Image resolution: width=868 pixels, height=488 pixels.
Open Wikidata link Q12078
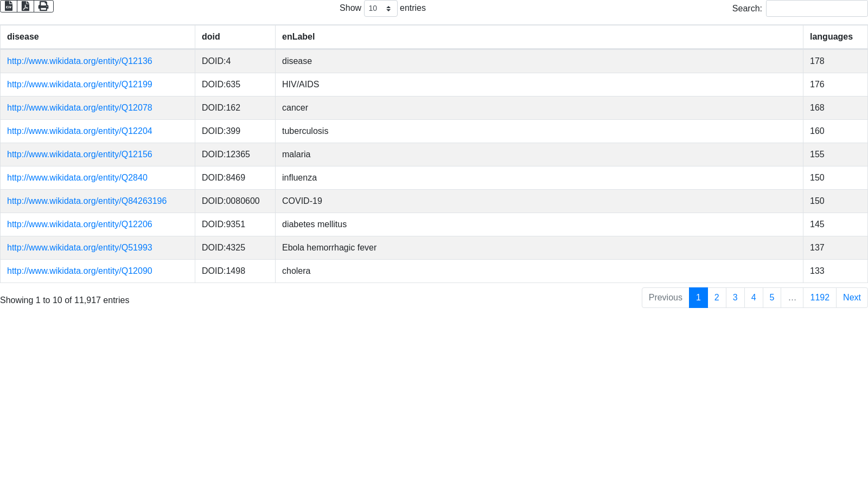79,108
